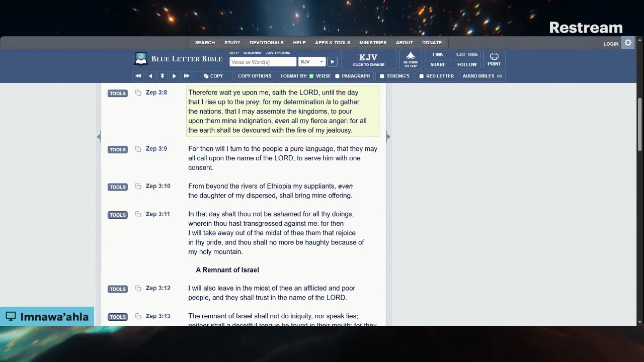
Task: Copy icon next to Zep 3:9
Action: pyautogui.click(x=138, y=149)
